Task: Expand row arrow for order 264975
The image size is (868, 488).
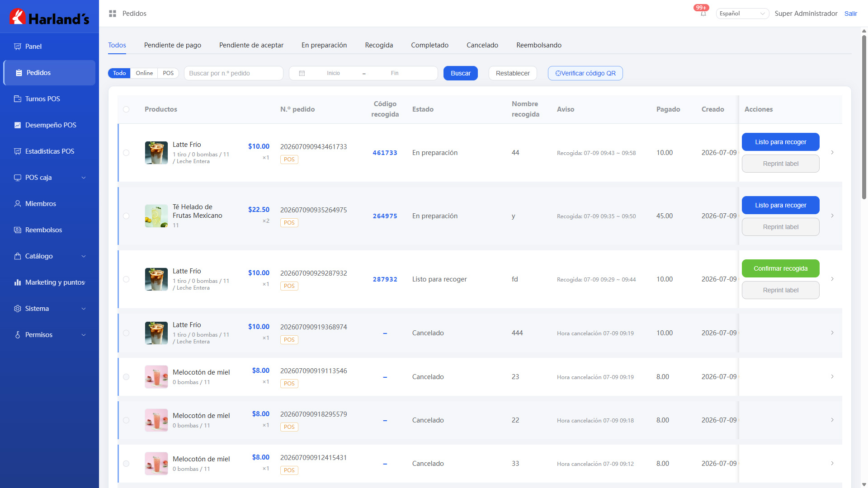Action: 832,216
